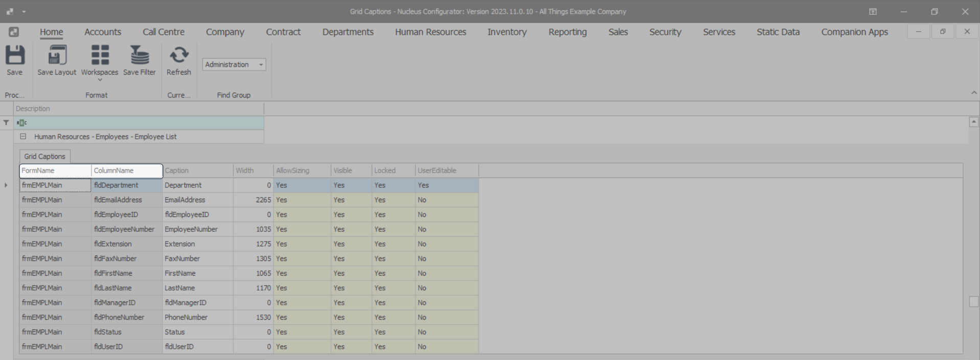Screen dimensions: 980x360
Task: Select the Extension caption cell
Action: [x=198, y=244]
